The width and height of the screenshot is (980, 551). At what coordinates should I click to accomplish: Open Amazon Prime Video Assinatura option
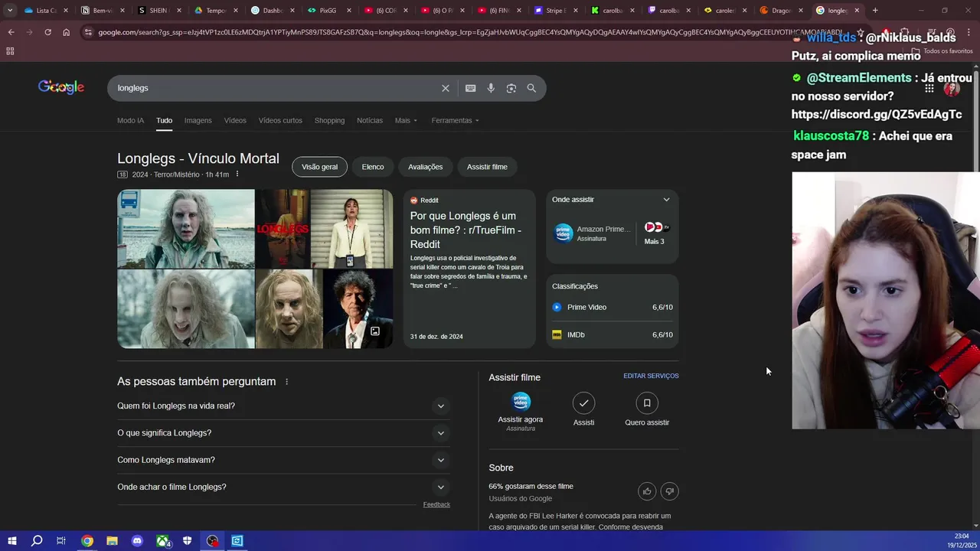[593, 233]
